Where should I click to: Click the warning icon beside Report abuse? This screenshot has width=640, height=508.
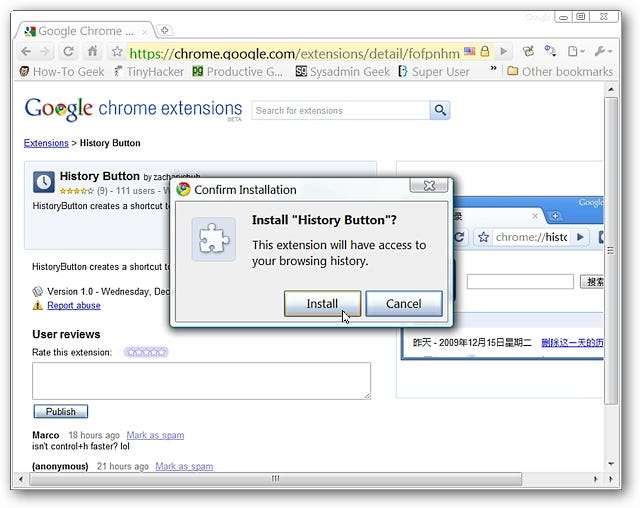pos(38,306)
